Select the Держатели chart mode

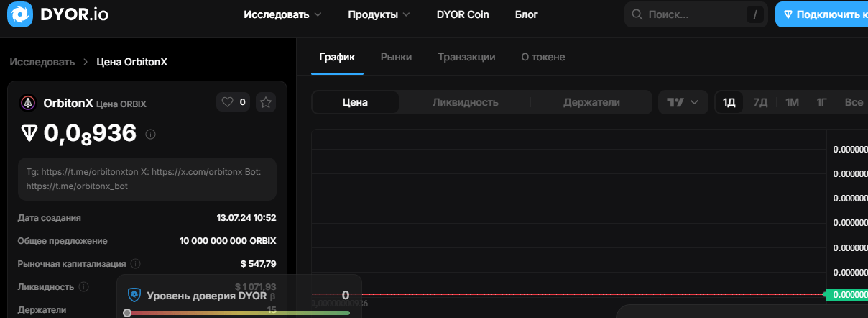coord(591,102)
